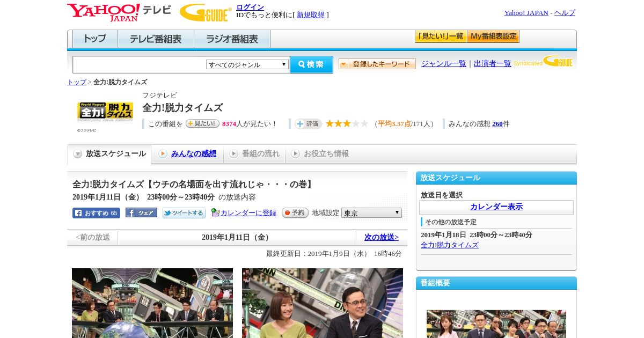Select the 番組の流れ tab

(254, 154)
